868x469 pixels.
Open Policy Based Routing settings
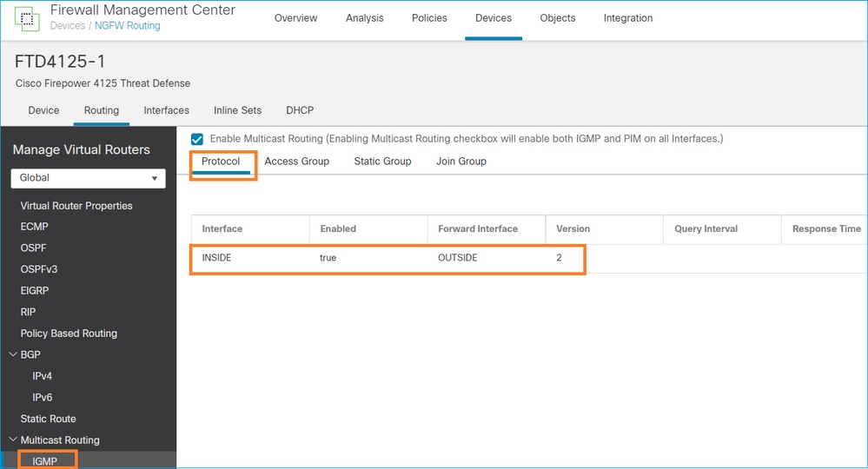69,334
